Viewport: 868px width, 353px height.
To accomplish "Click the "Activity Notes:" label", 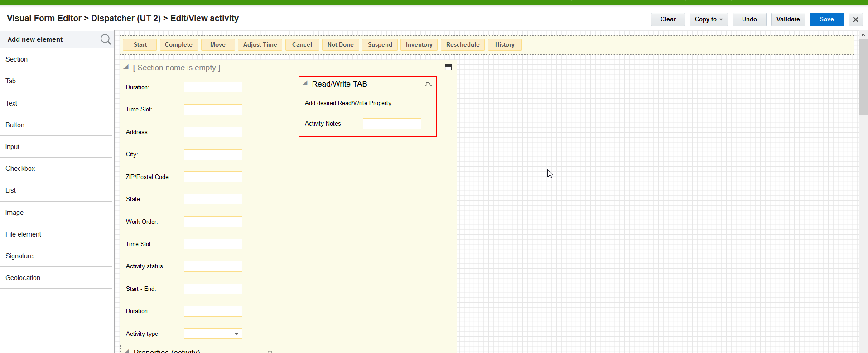I will click(323, 124).
